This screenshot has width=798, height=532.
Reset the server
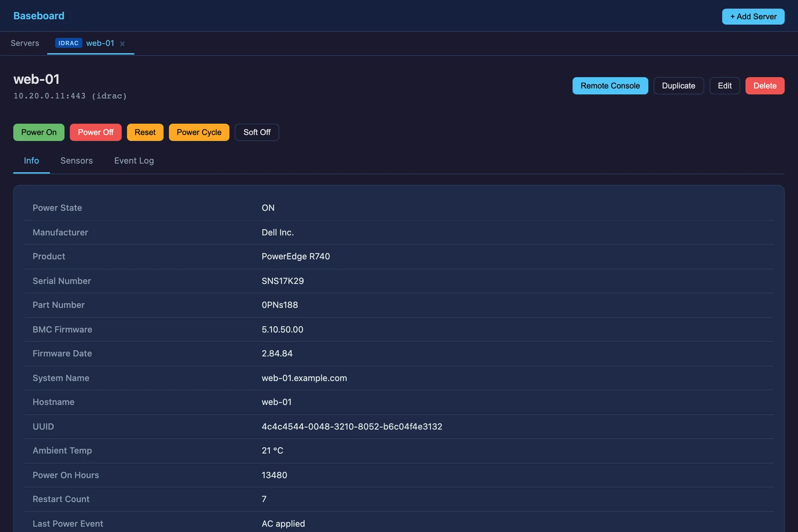click(x=145, y=132)
